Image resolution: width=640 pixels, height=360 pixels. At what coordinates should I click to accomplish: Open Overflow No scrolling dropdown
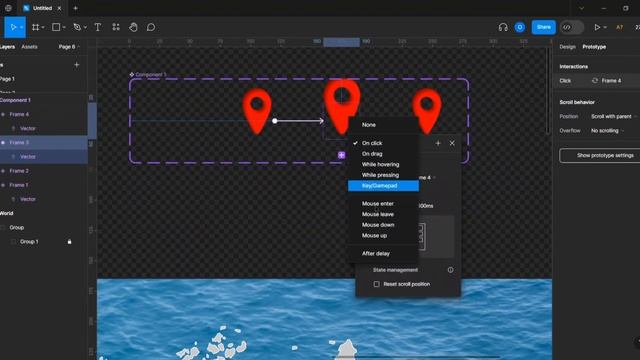[607, 131]
